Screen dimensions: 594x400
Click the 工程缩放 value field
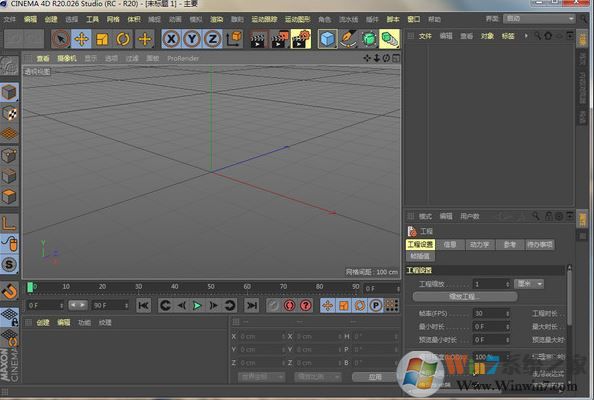coord(491,284)
